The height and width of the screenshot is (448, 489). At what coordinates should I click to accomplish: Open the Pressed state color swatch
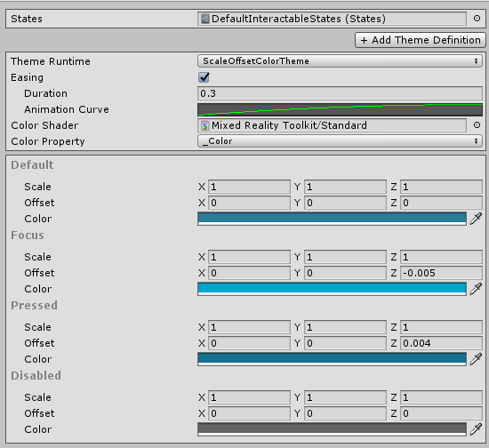[332, 359]
